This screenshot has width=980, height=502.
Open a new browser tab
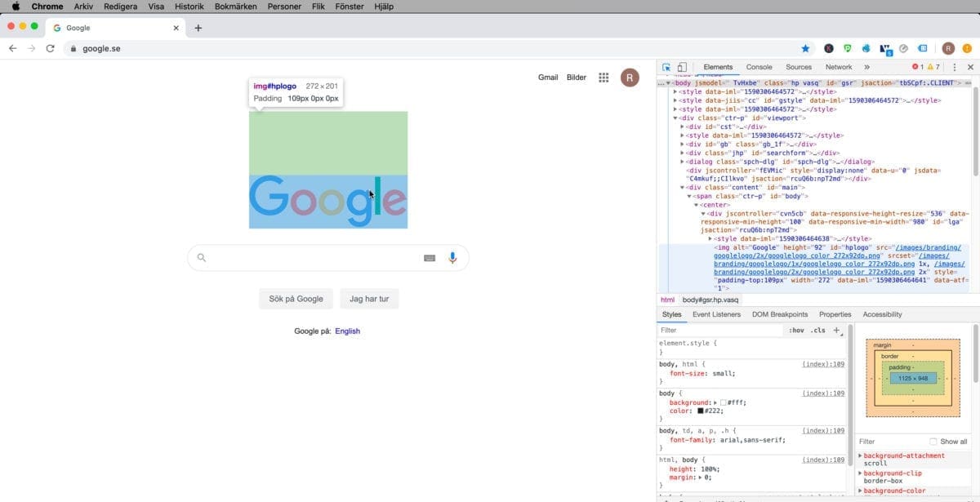click(198, 28)
